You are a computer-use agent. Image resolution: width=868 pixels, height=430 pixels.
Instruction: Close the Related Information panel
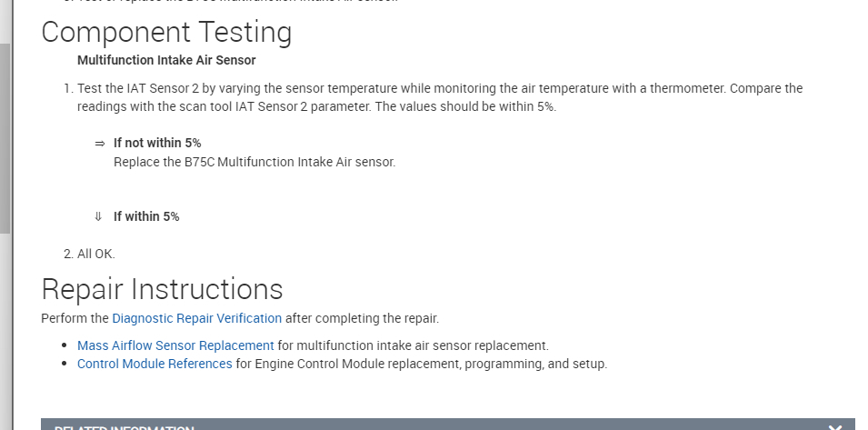[835, 426]
